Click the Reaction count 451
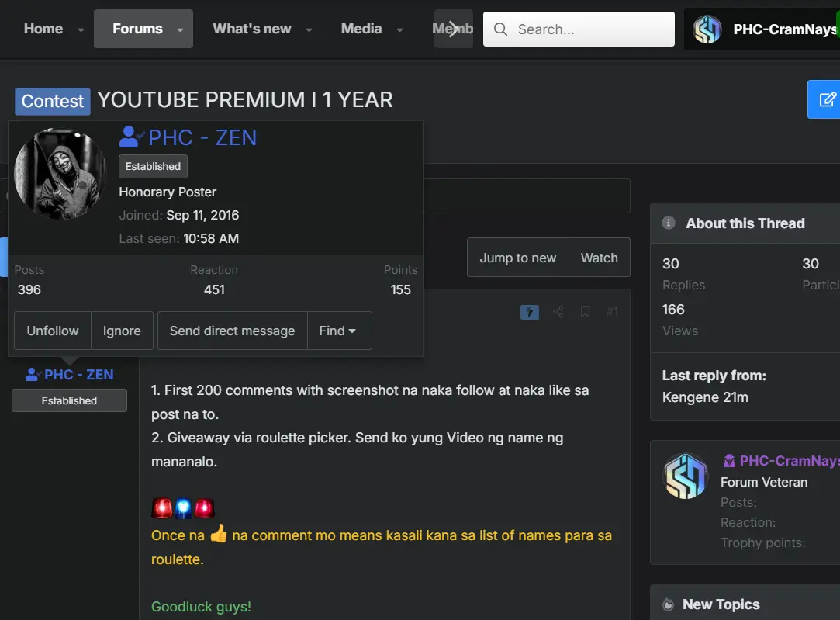 coord(214,290)
